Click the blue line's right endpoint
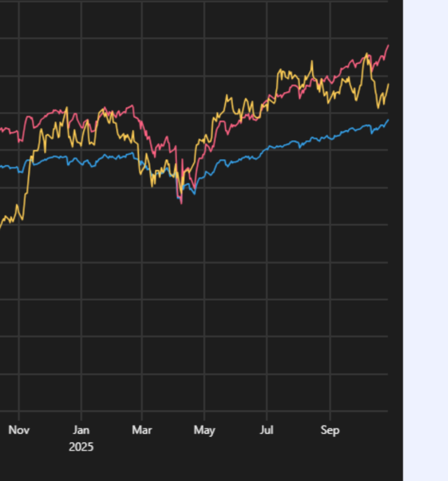The image size is (448, 481). 388,120
